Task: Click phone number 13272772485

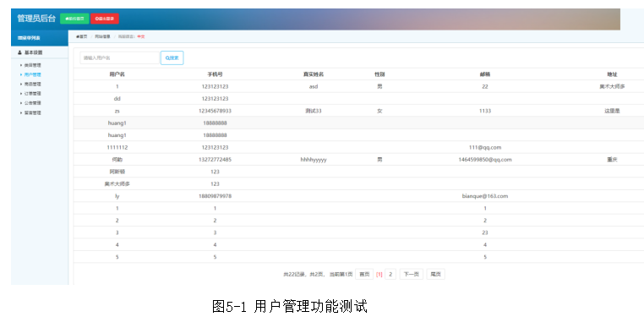Action: click(x=215, y=160)
